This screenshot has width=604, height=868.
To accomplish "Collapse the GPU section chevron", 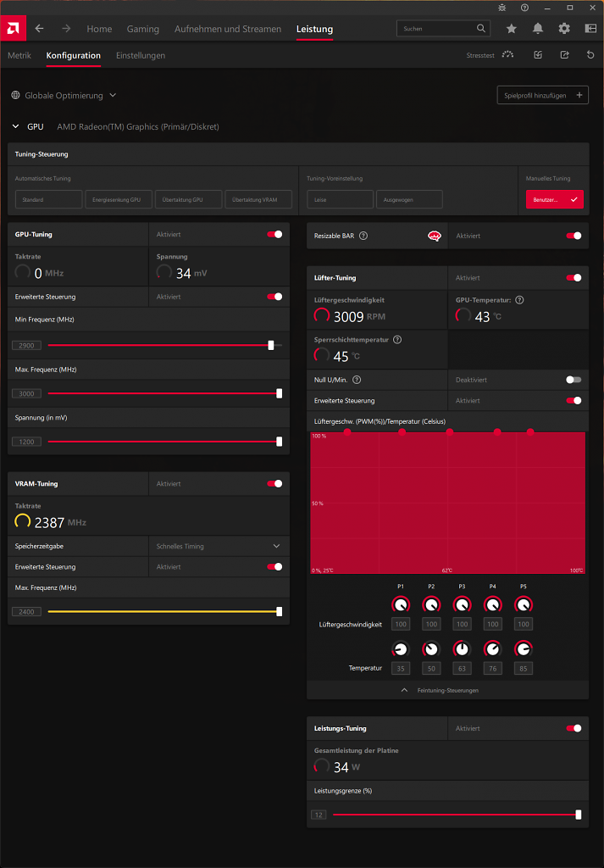I will [x=15, y=127].
